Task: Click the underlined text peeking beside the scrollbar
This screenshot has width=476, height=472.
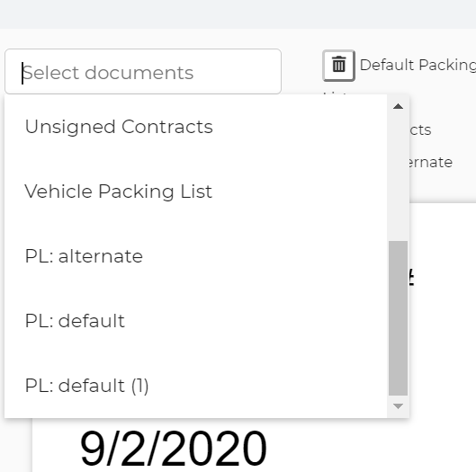Action: click(411, 278)
